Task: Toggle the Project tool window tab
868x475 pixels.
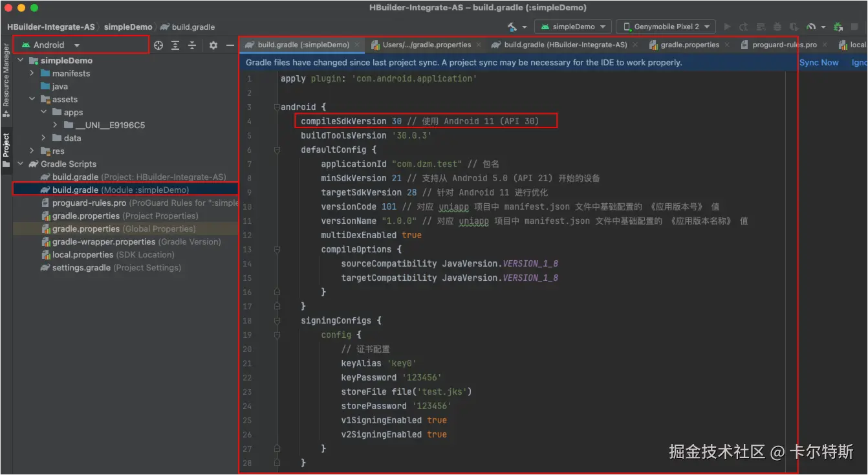Action: click(6, 150)
